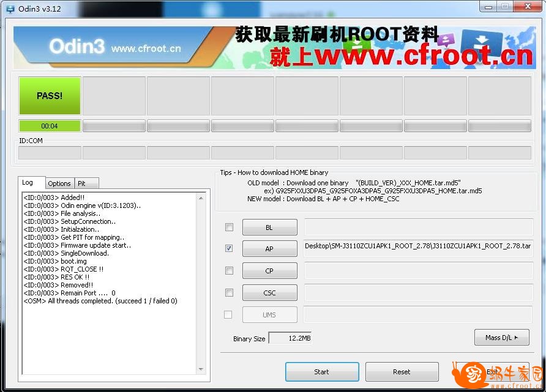Screen dimensions: 546x392
Task: Click the green PASS! status box
Action: (x=50, y=95)
